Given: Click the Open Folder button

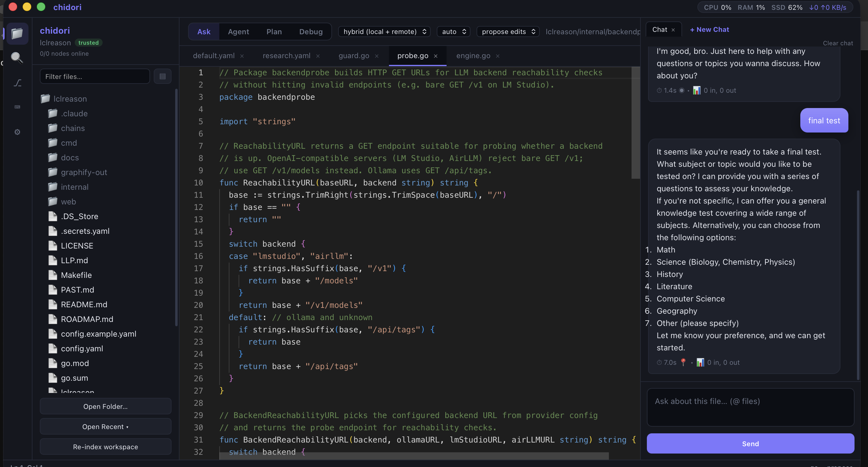Looking at the screenshot, I should click(x=105, y=406).
